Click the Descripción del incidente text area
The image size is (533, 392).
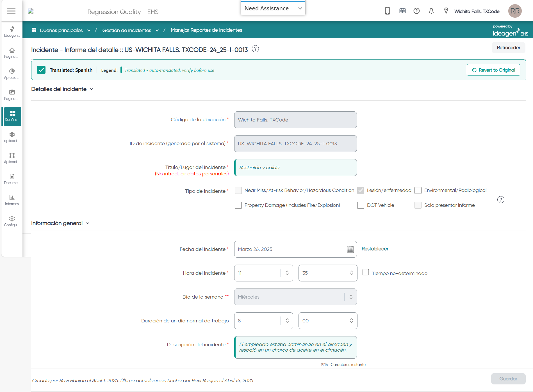tap(295, 347)
